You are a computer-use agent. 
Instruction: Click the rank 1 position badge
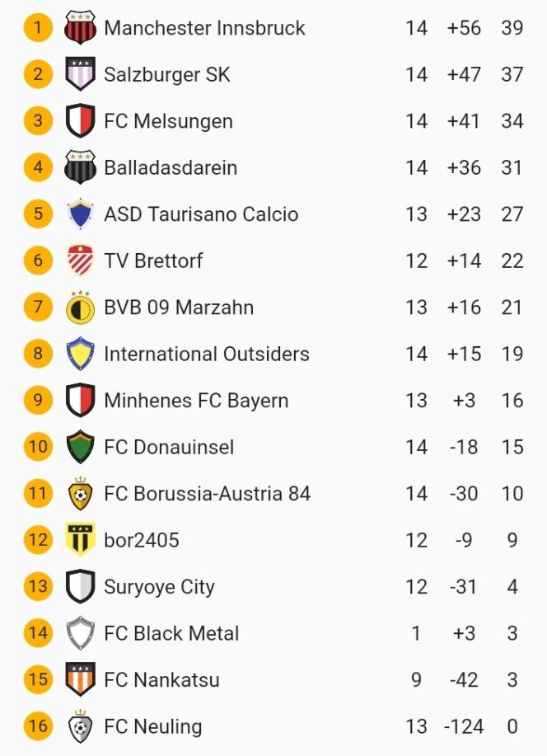click(x=38, y=28)
